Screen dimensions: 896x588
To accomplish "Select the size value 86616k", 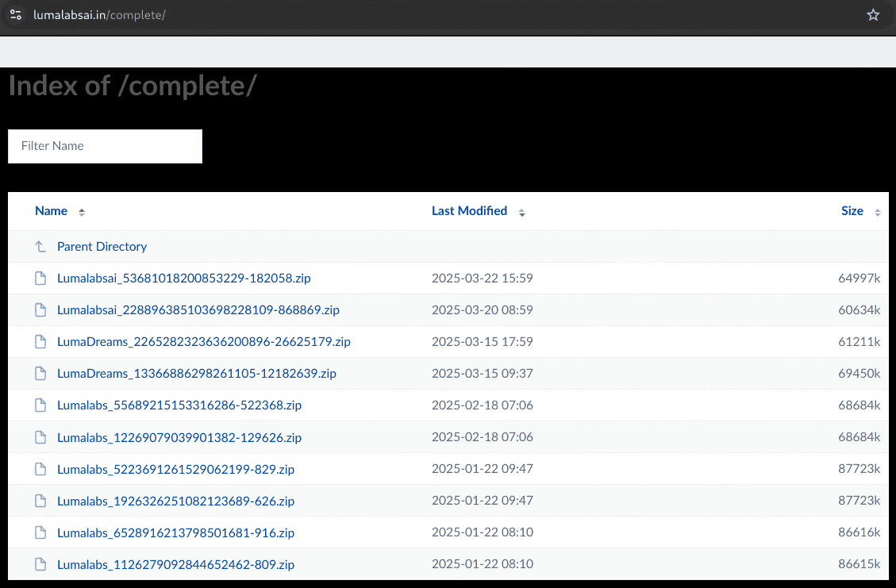I will click(859, 532).
